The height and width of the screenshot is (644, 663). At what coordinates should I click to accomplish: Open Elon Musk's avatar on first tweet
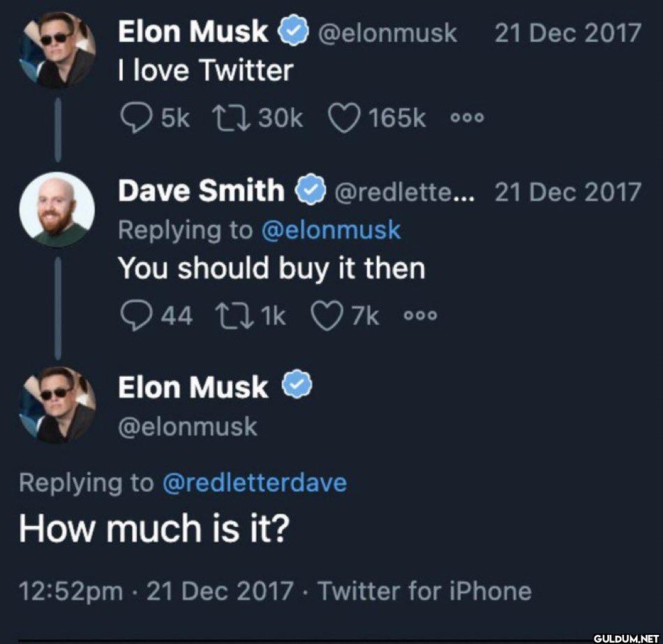(x=57, y=50)
